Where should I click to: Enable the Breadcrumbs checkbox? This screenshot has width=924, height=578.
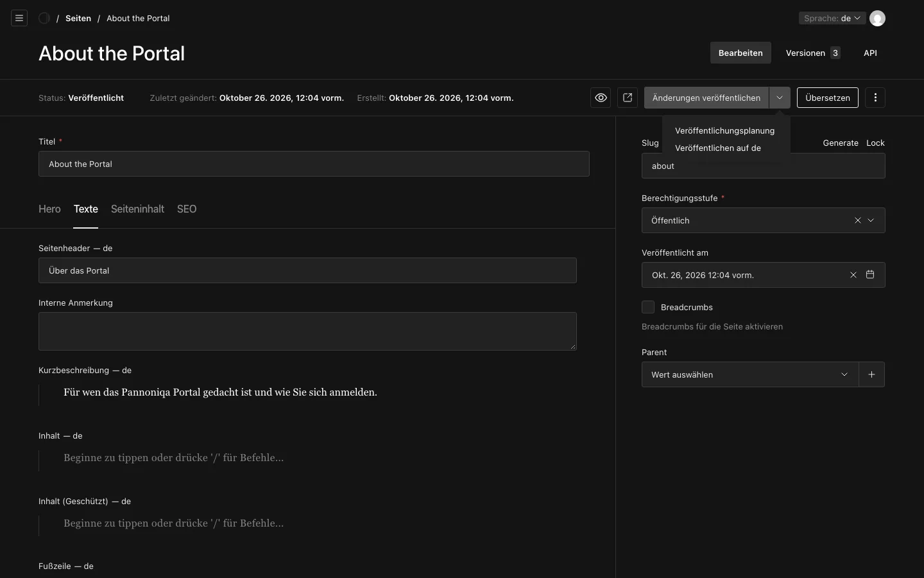648,307
